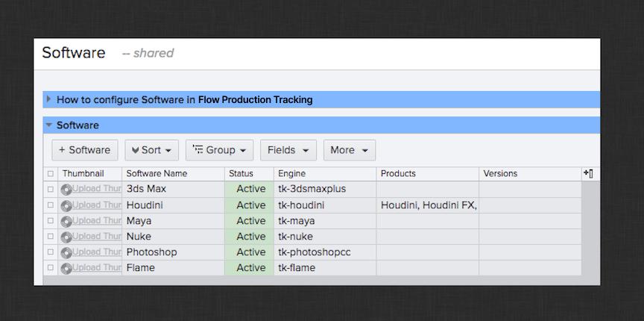The image size is (644, 321).
Task: Expand the More options menu
Action: [349, 150]
